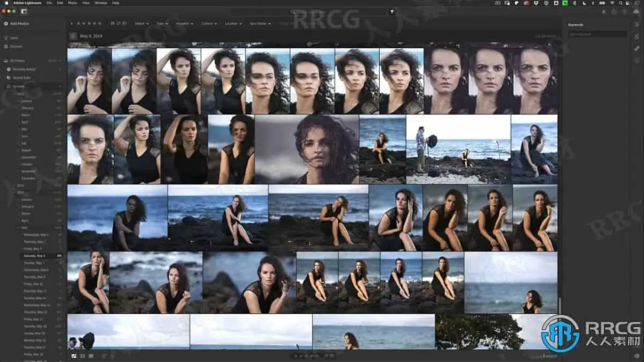The width and height of the screenshot is (644, 362).
Task: Click the Add Photos button
Action: click(x=17, y=24)
